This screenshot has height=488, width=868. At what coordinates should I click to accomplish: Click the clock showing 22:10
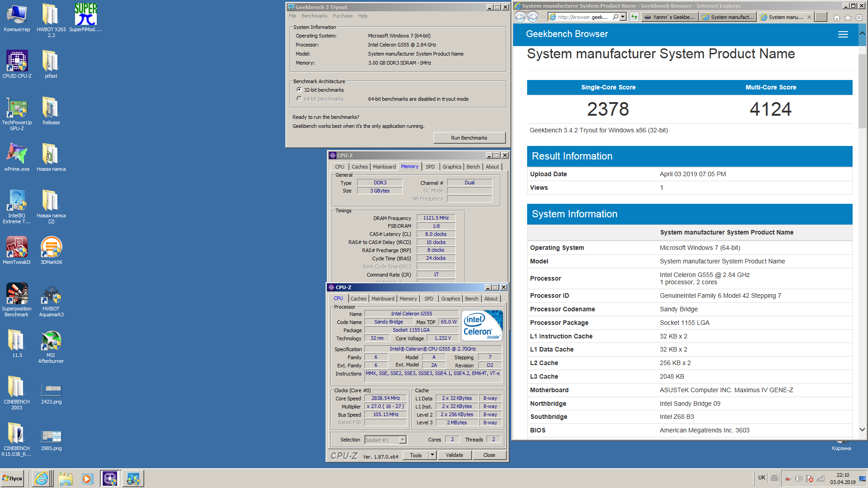[842, 475]
